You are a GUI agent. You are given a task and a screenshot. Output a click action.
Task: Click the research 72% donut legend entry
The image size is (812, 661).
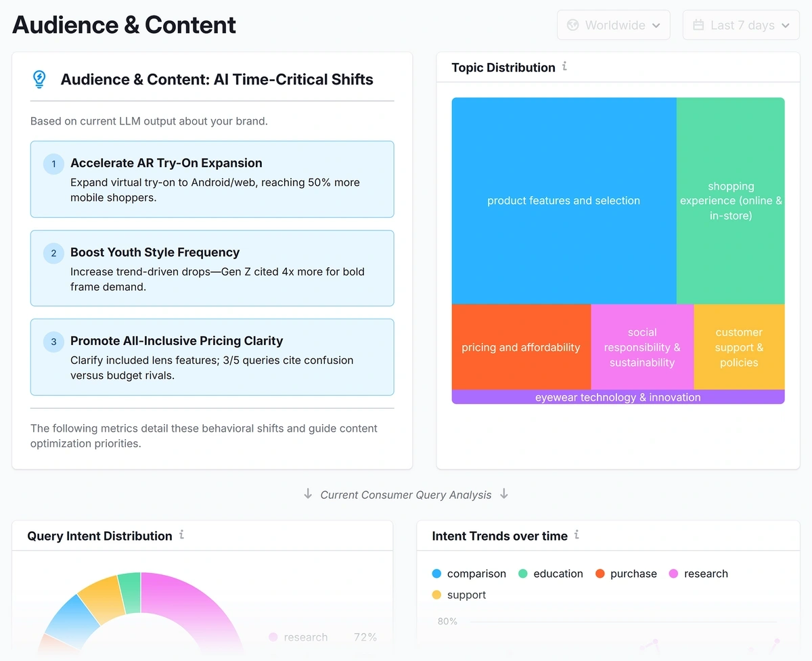click(323, 637)
